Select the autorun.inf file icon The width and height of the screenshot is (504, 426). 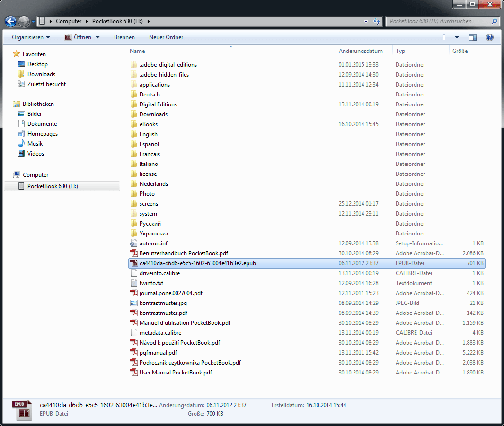[134, 243]
